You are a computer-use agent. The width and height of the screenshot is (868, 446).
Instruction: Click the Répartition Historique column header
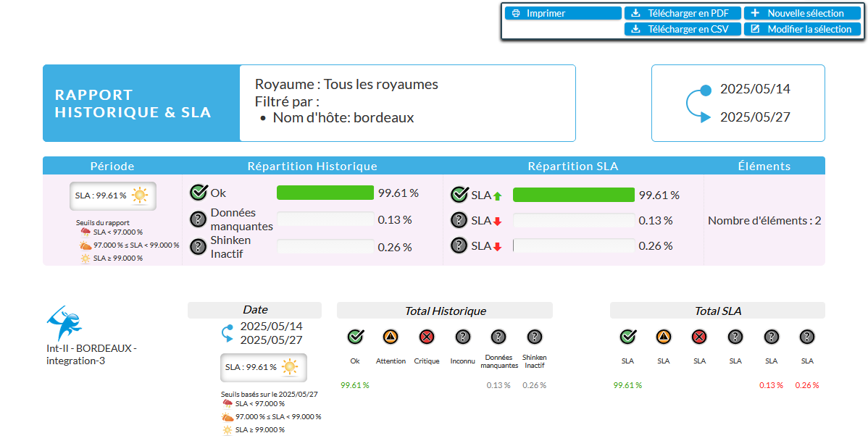click(x=312, y=166)
